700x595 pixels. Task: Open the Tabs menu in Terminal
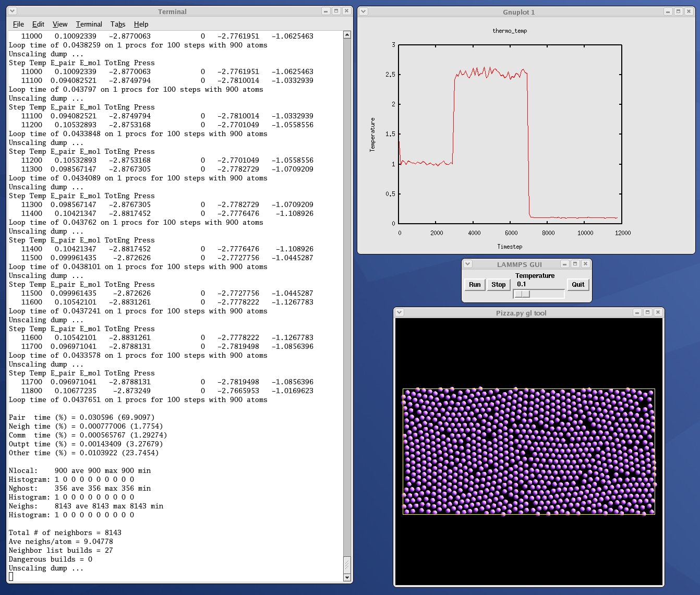pyautogui.click(x=117, y=24)
